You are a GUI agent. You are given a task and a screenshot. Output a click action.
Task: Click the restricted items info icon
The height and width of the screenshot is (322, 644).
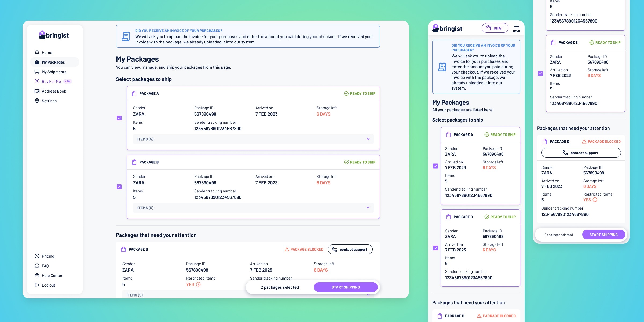[198, 284]
